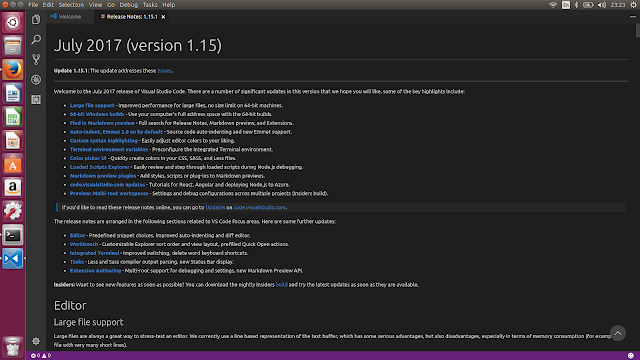Screen dimensions: 640x360
Task: Click Visual Studio Code dock icon
Action: coord(13,259)
